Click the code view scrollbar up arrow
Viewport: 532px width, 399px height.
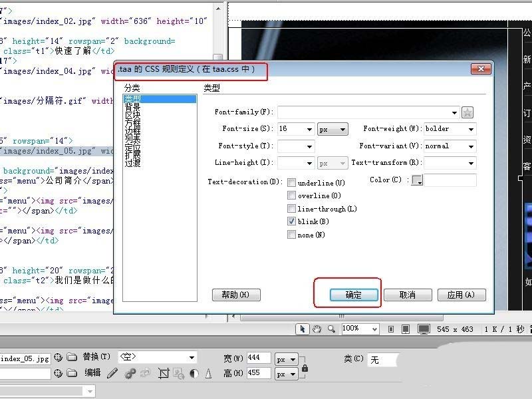pos(218,9)
